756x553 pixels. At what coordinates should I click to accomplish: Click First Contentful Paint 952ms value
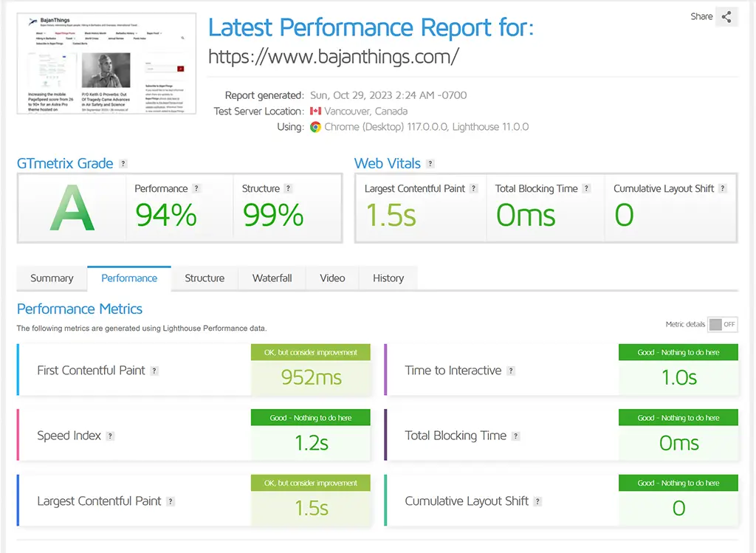tap(311, 377)
